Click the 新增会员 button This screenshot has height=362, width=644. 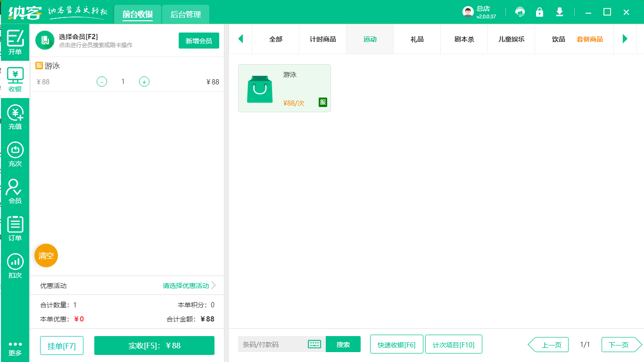198,41
